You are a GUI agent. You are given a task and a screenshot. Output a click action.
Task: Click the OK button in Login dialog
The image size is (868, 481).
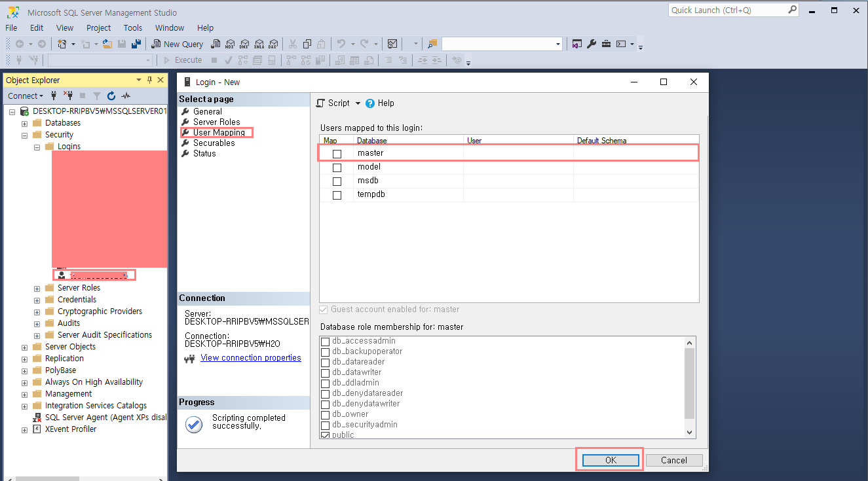click(x=611, y=460)
